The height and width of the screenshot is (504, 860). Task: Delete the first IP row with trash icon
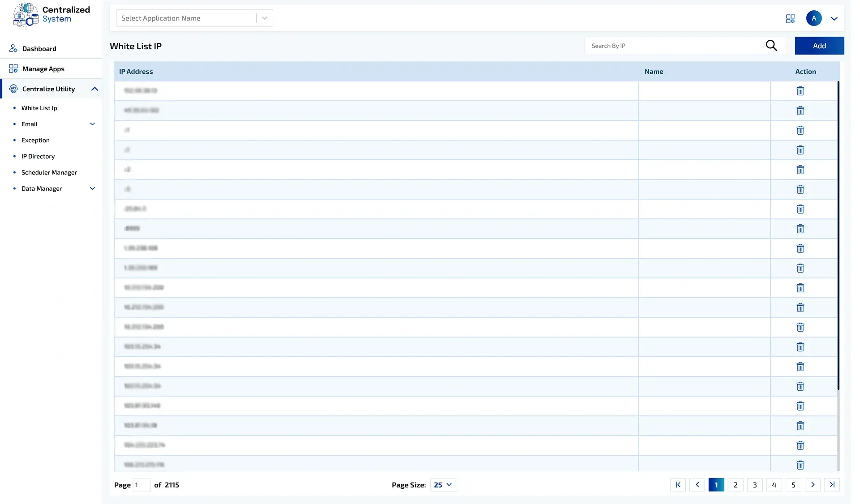coord(800,91)
